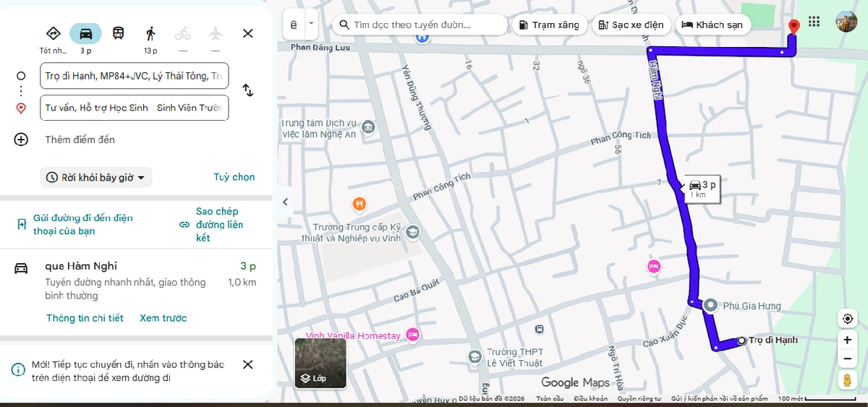The height and width of the screenshot is (407, 868).
Task: Click the Trọ dì Hạnh origin marker
Action: pos(741,340)
